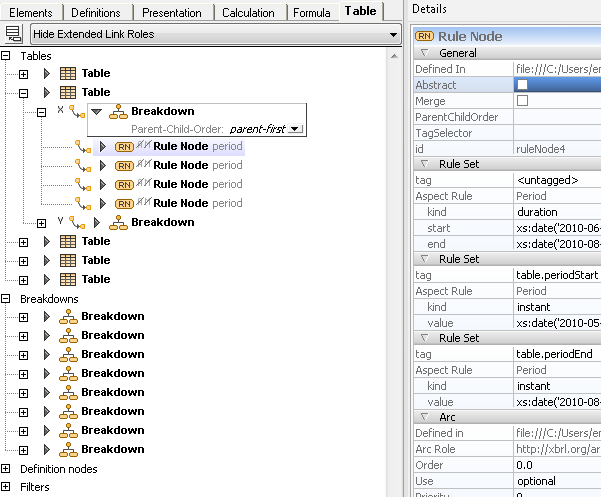Viewport: 601px width, 497px height.
Task: Expand the Filters tree section
Action: (x=8, y=487)
